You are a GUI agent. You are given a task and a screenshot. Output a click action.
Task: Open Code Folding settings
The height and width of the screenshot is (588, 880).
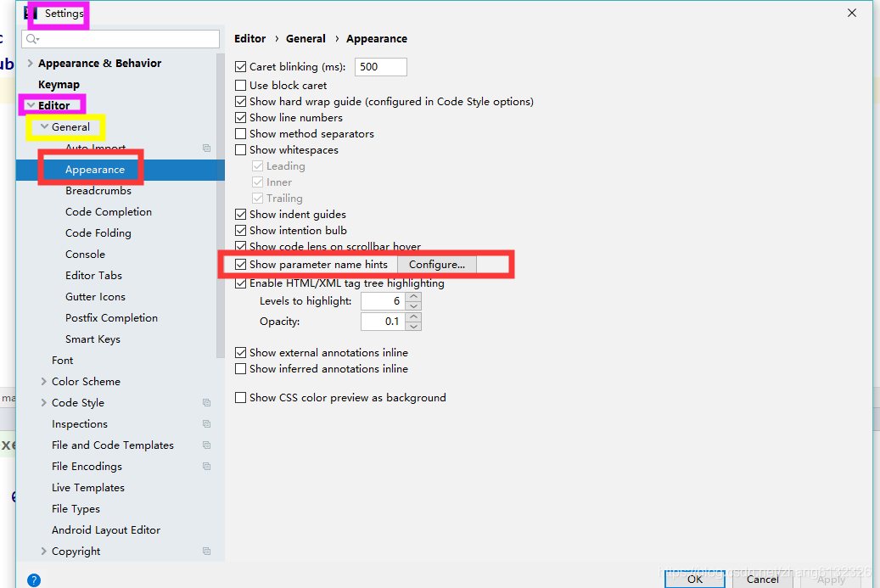click(x=98, y=233)
